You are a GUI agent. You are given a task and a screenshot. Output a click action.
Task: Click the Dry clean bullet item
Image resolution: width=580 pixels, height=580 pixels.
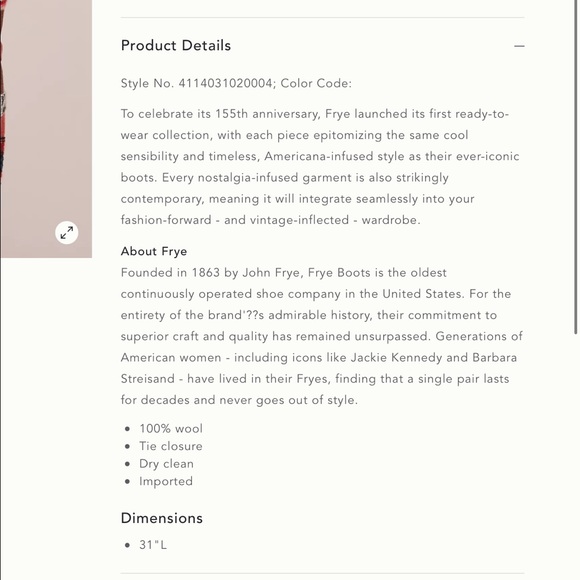[166, 464]
